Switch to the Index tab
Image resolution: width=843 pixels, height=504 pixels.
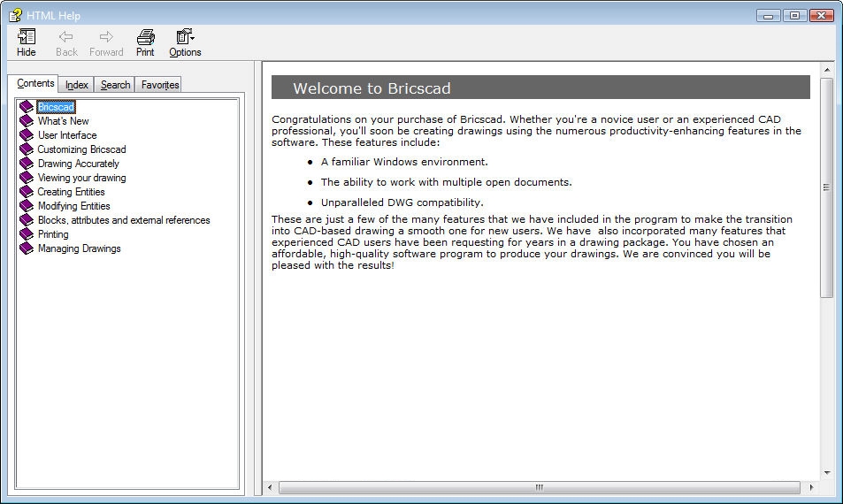click(x=76, y=85)
